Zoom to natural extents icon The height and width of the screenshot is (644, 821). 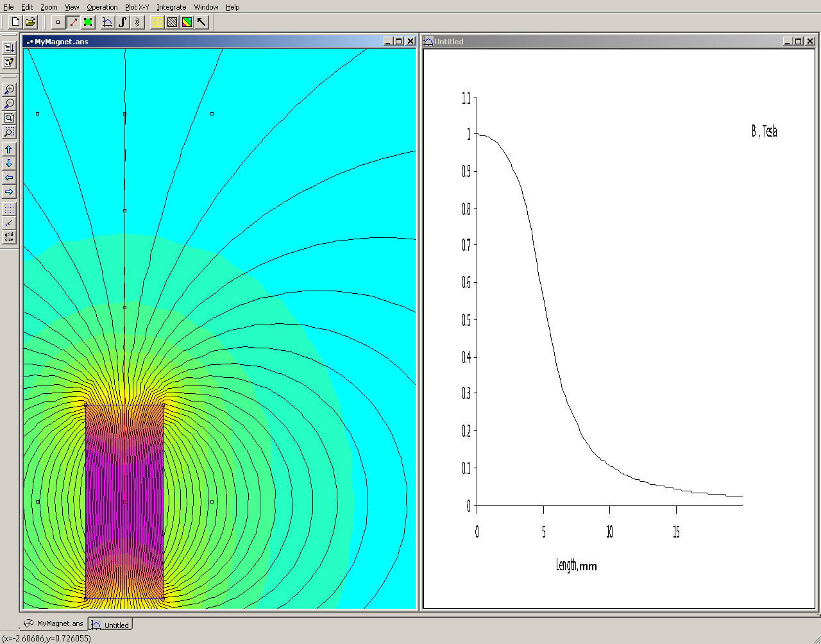click(x=9, y=118)
